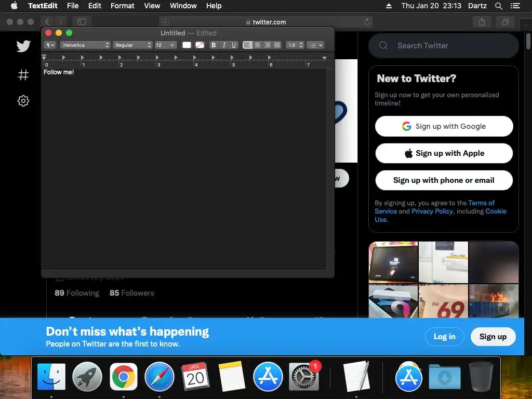Open the Downloads folder in the Dock

click(445, 377)
